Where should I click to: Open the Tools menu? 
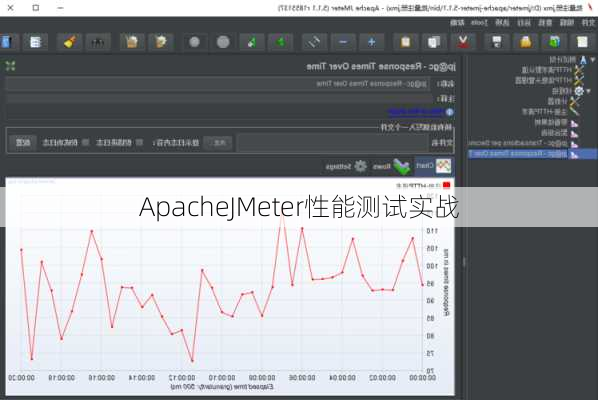pyautogui.click(x=479, y=23)
